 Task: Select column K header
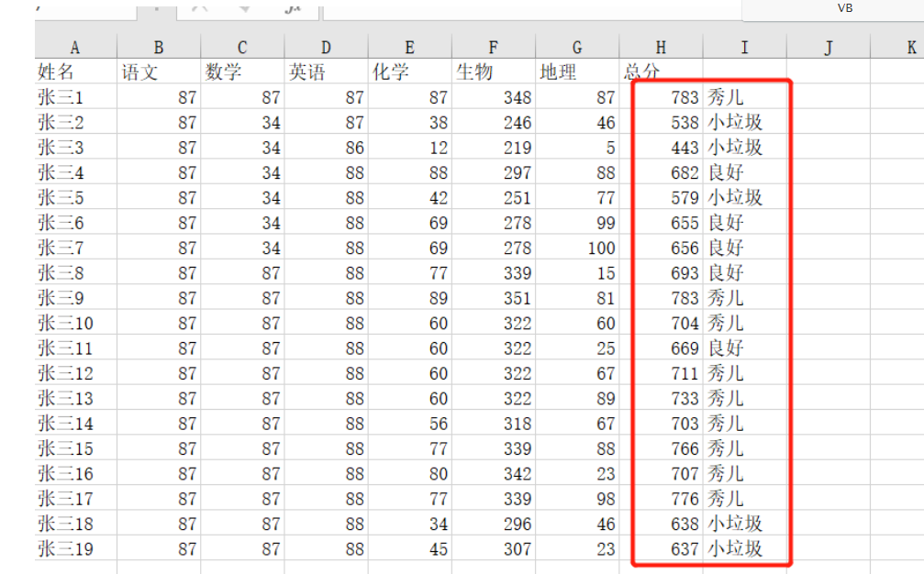coord(897,47)
